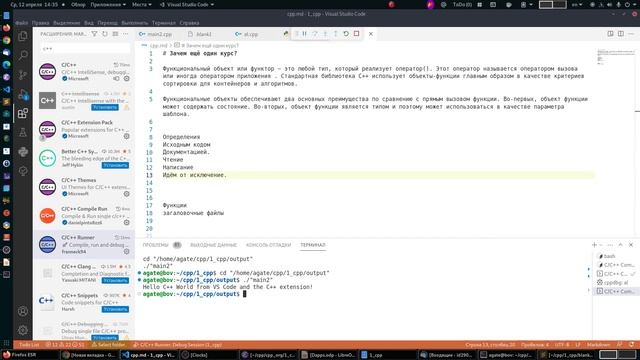Split the editor right
Image resolution: width=640 pixels, height=360 pixels.
click(x=620, y=34)
